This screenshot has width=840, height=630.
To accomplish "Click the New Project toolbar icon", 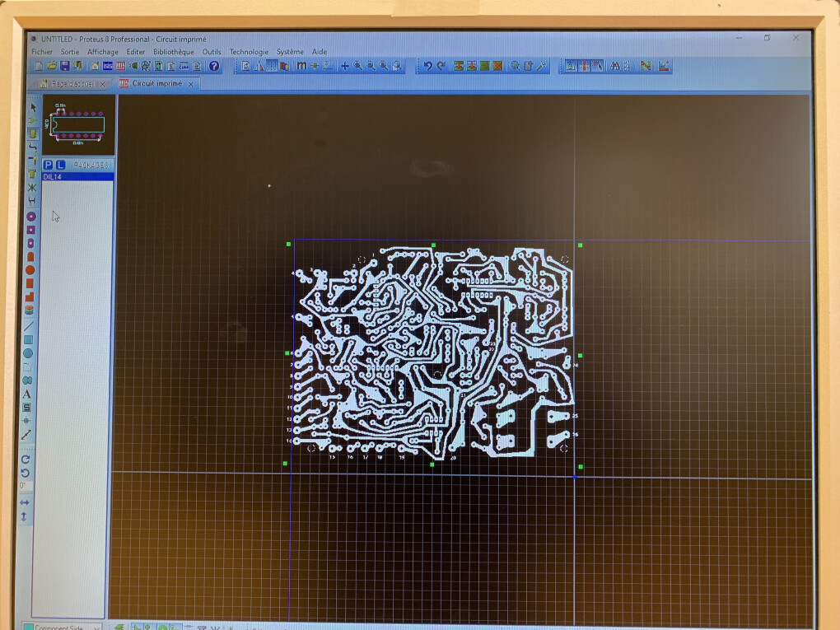I will tap(39, 66).
